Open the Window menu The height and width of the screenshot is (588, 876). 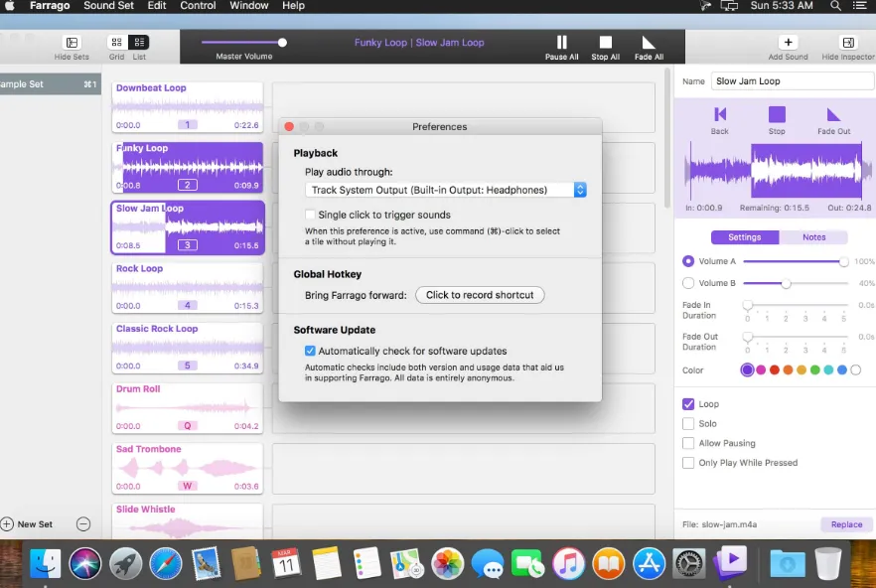248,6
